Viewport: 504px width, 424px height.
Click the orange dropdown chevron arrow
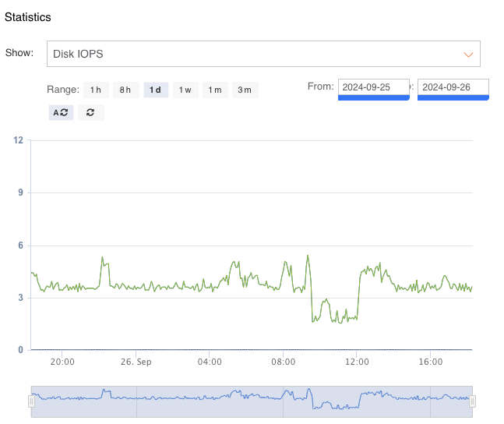pyautogui.click(x=468, y=55)
